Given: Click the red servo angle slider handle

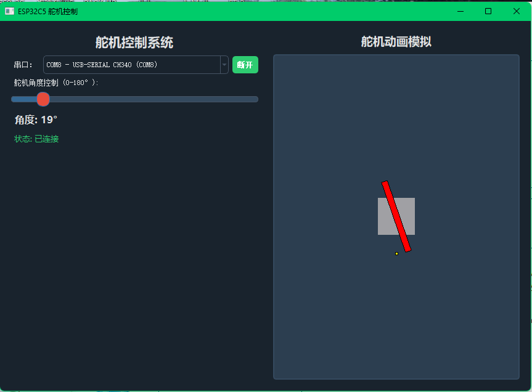Looking at the screenshot, I should click(x=43, y=99).
